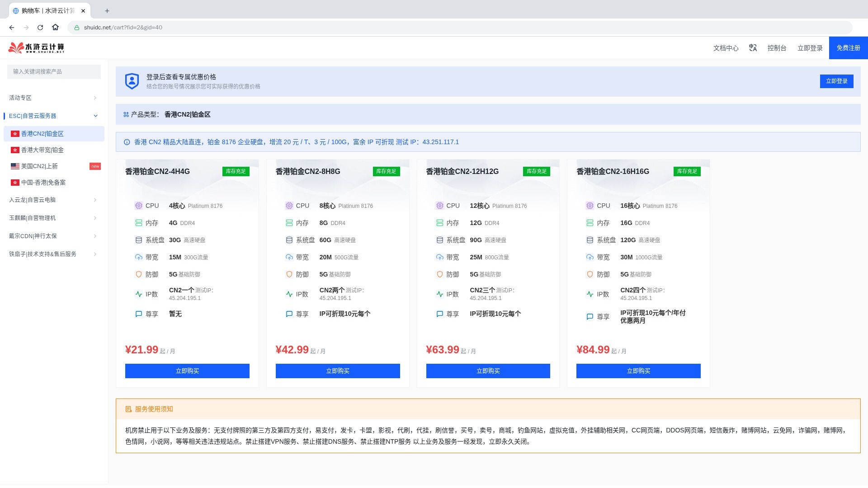Select 香港CN2|铂金区 in sidebar
The image size is (868, 488).
click(x=54, y=134)
